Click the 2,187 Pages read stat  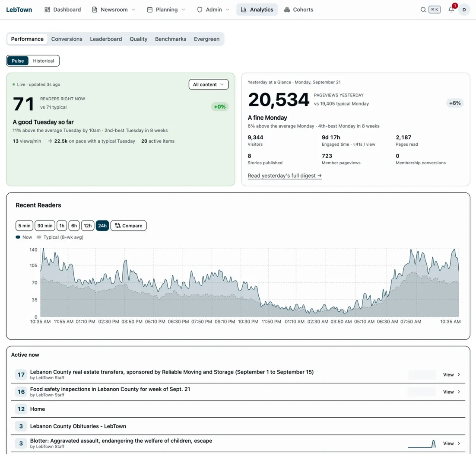click(407, 141)
